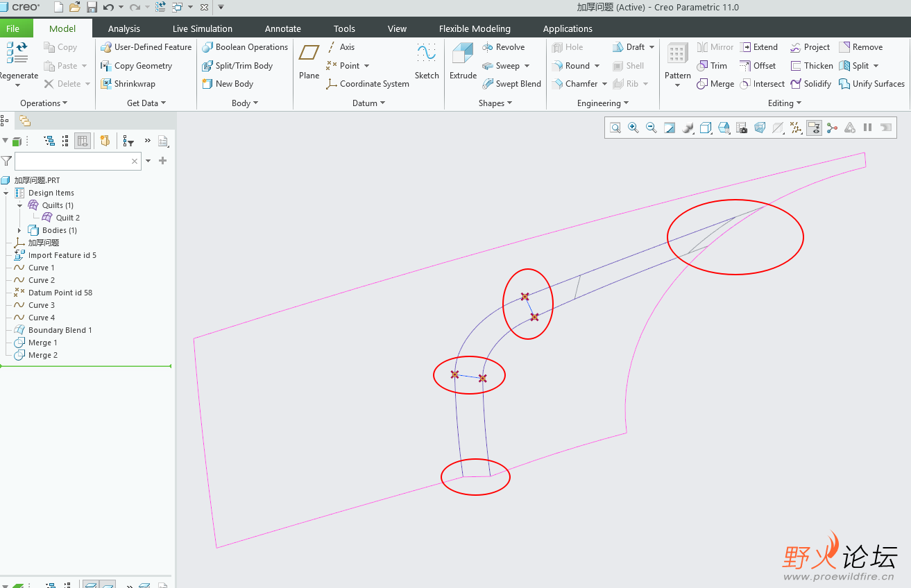Select the Shrinkwrap tool

click(128, 84)
